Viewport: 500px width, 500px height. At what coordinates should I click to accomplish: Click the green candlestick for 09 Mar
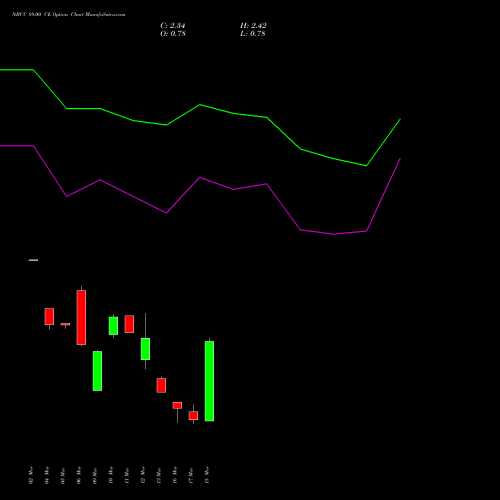click(97, 371)
